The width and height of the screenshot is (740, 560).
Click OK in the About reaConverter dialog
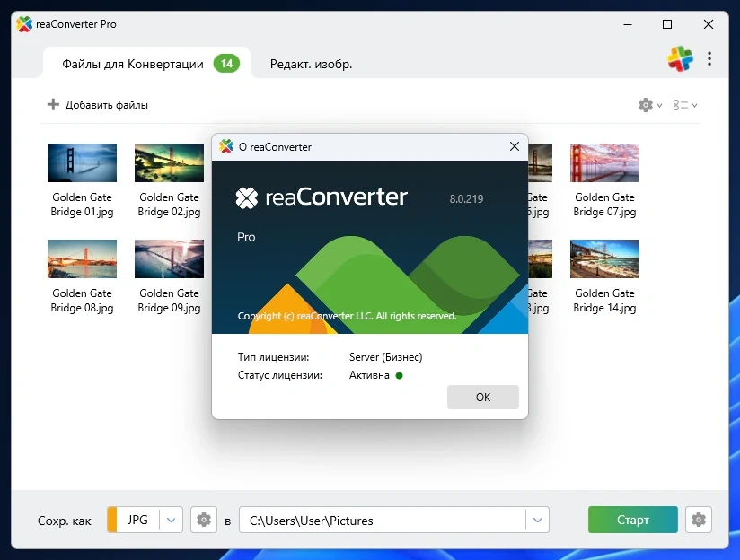coord(483,397)
